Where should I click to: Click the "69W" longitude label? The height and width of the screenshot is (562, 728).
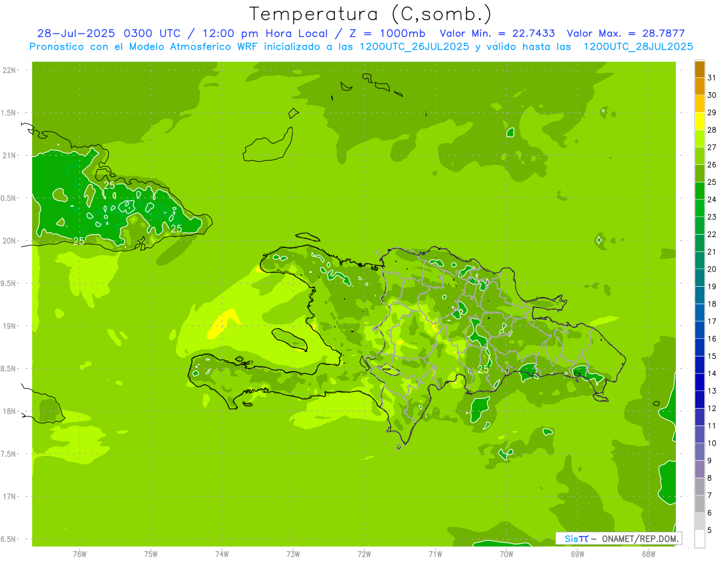578,555
